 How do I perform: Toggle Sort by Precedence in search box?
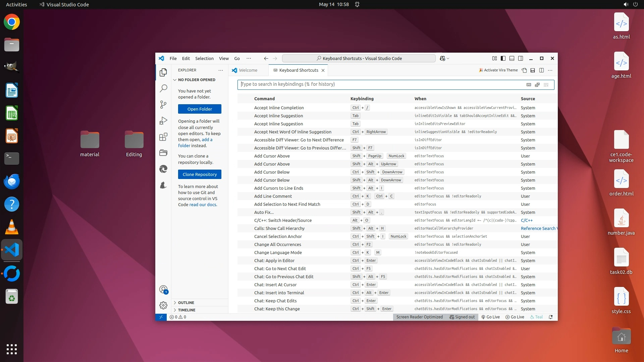[x=537, y=85]
